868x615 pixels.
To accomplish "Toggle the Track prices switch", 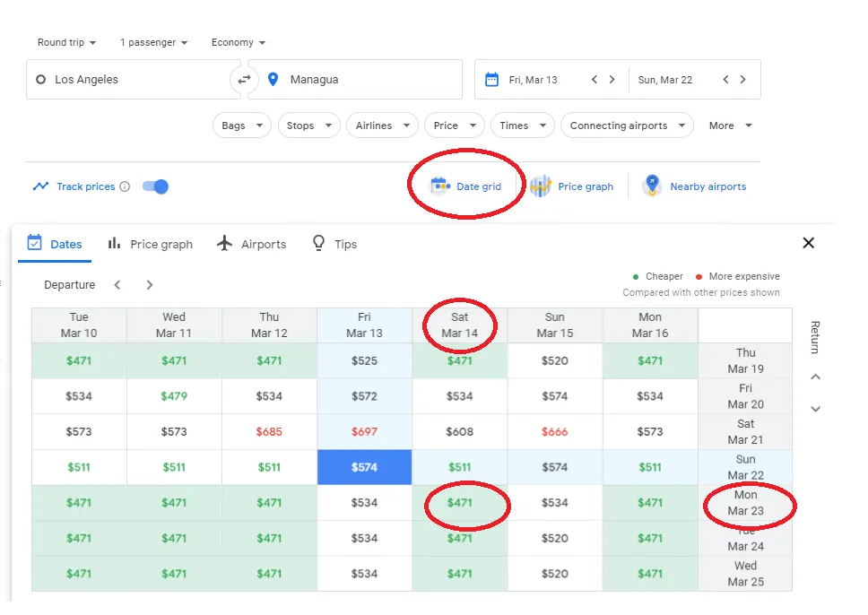I will click(156, 186).
